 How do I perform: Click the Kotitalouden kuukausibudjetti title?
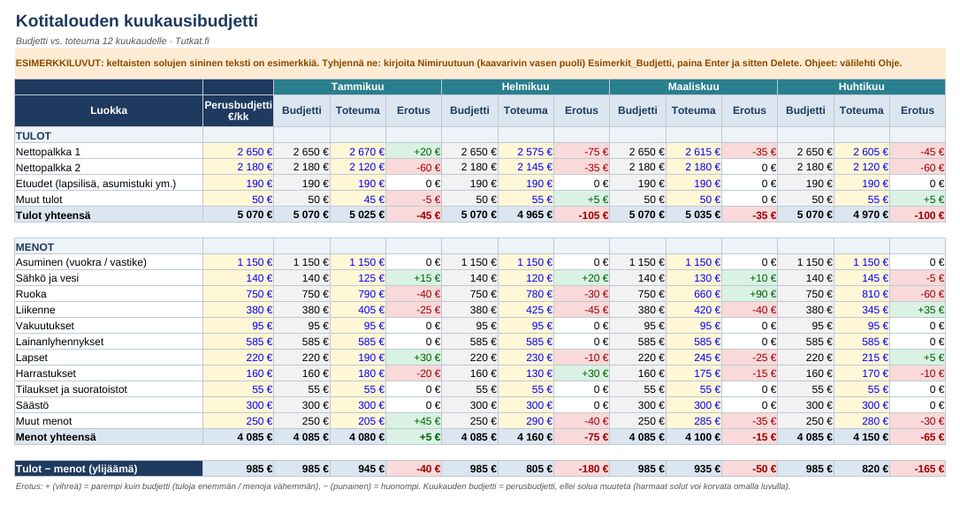tap(137, 21)
